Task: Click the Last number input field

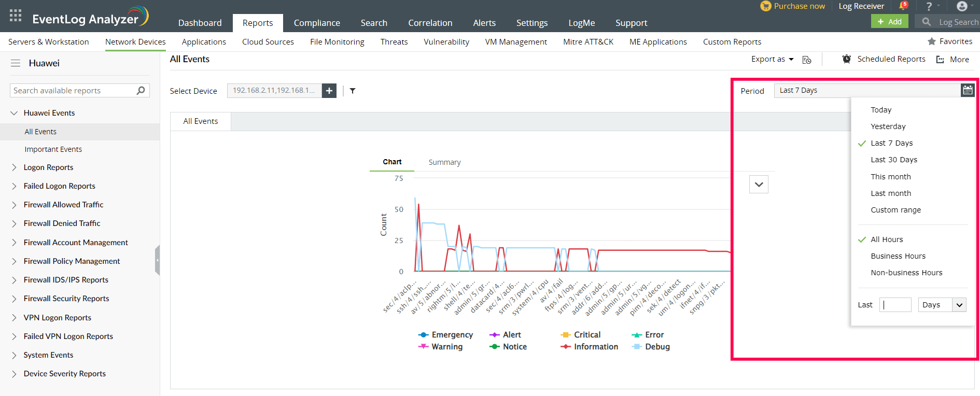Action: 895,305
